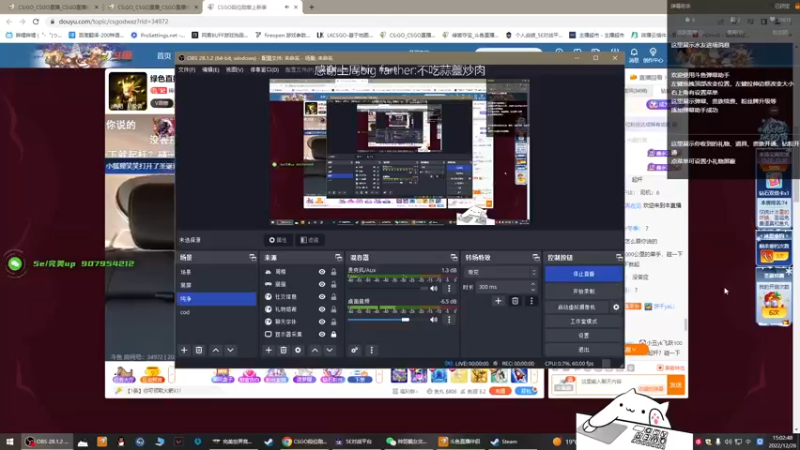
Task: Open source properties with the Sources gear icon
Action: pos(298,351)
